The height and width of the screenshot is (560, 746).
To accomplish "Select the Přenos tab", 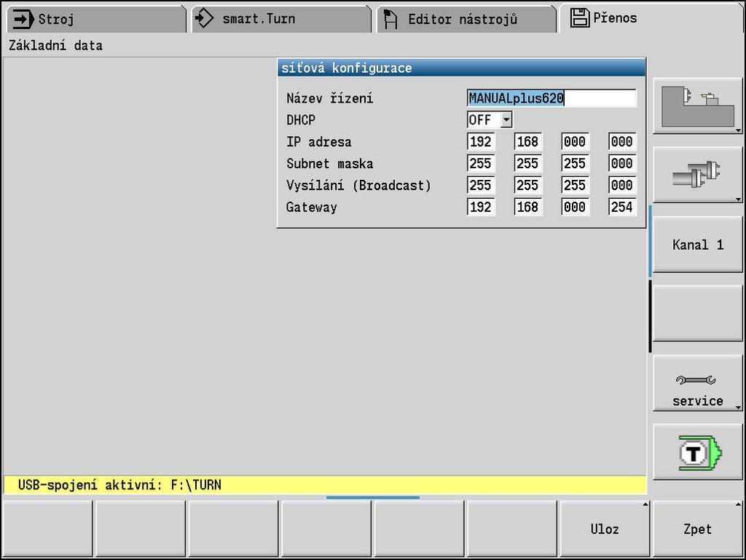I will coord(652,18).
